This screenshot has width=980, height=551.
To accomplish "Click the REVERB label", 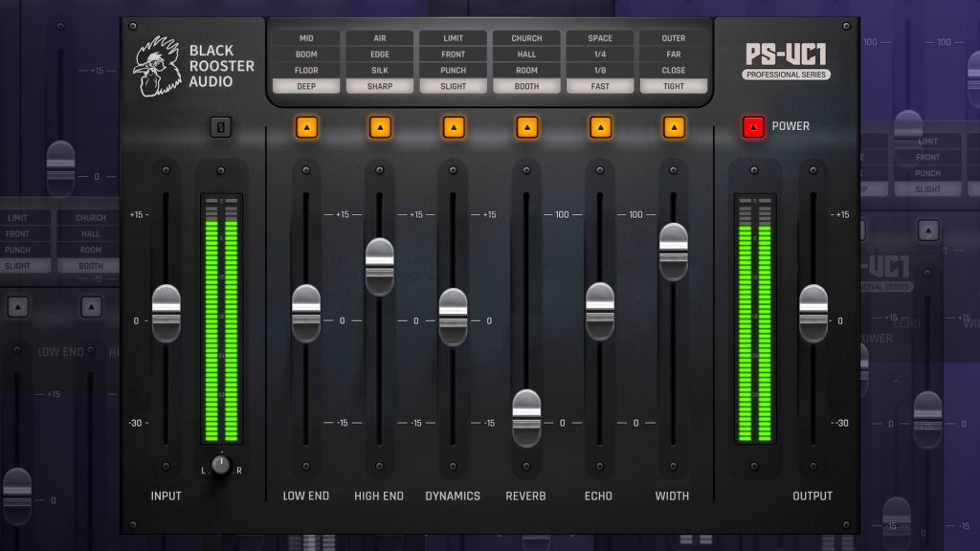I will pyautogui.click(x=526, y=496).
